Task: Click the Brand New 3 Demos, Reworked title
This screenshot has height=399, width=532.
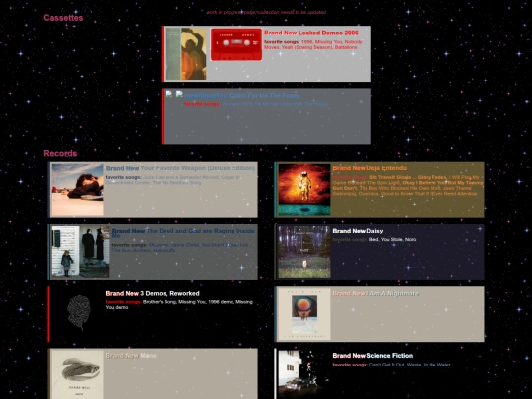Action: point(153,294)
